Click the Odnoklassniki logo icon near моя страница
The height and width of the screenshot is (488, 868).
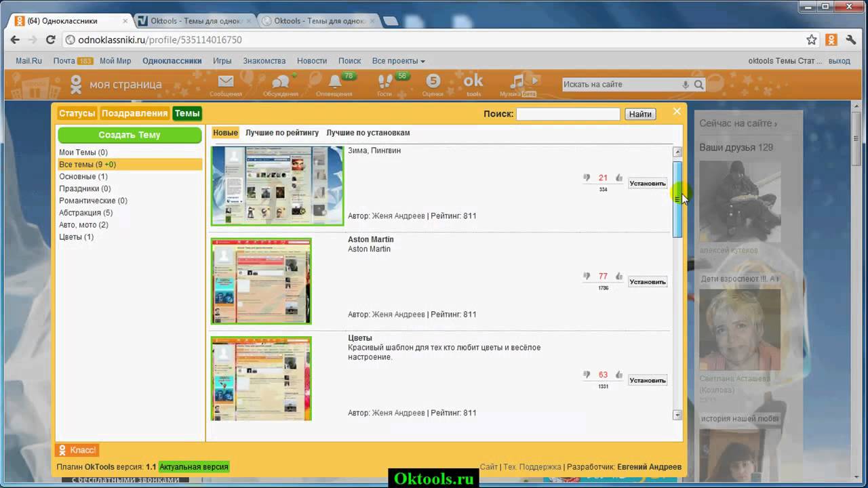[x=77, y=85]
